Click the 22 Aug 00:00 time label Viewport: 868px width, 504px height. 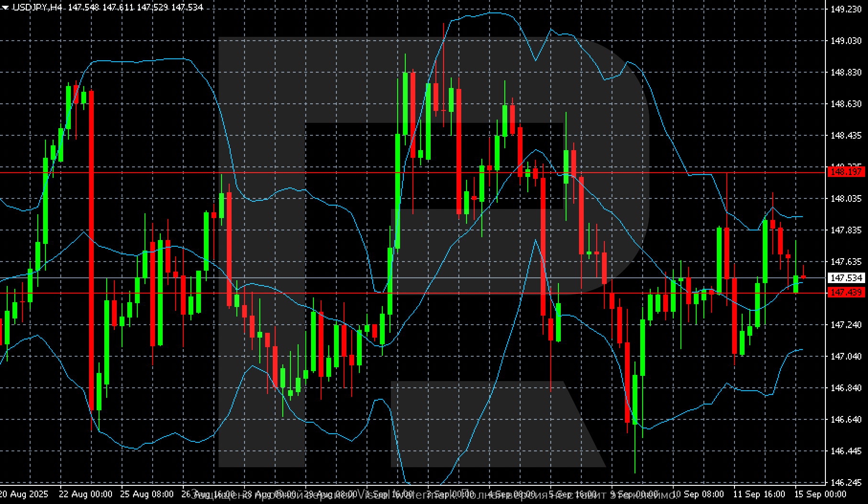pyautogui.click(x=86, y=494)
